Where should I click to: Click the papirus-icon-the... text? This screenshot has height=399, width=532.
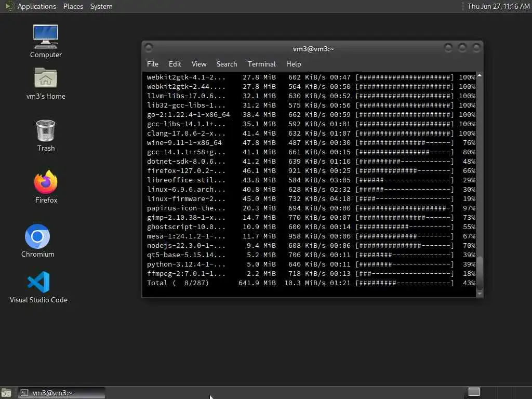186,208
